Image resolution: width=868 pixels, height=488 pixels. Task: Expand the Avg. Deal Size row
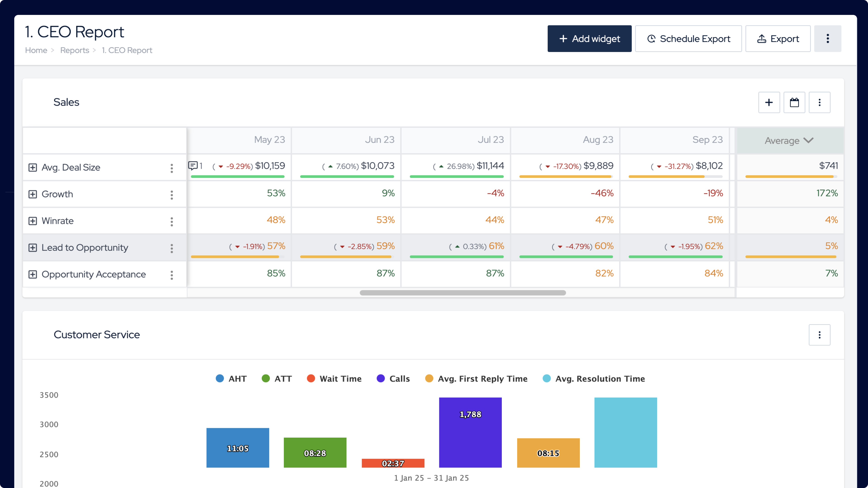[33, 167]
